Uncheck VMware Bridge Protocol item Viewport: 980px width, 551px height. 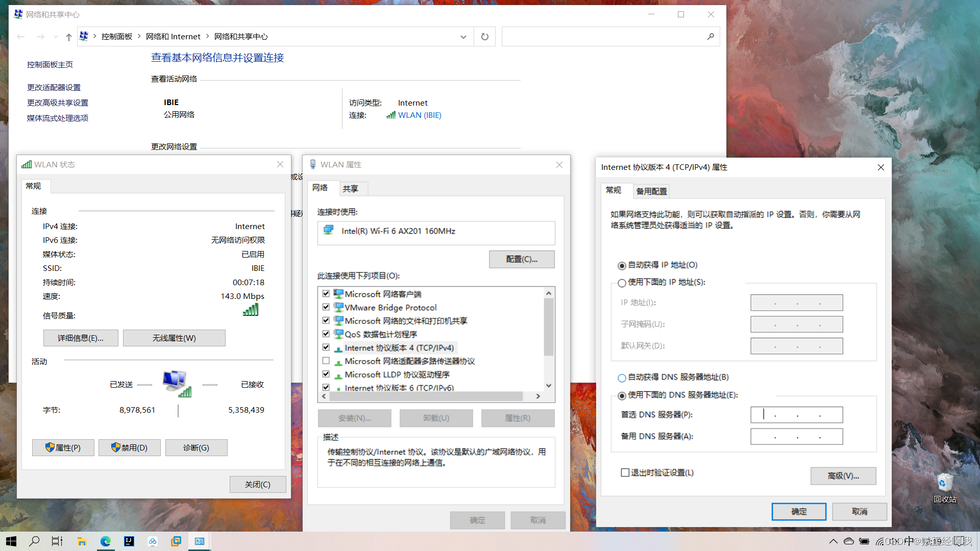[x=326, y=307]
